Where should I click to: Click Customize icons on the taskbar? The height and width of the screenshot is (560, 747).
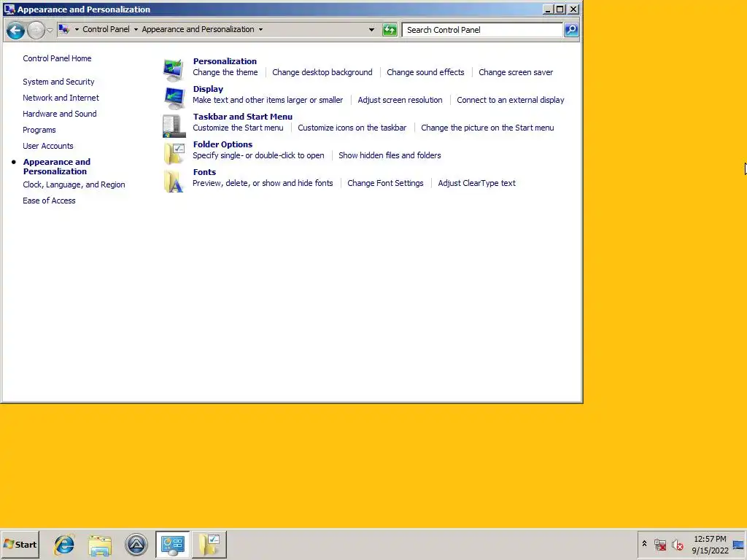[x=352, y=128]
